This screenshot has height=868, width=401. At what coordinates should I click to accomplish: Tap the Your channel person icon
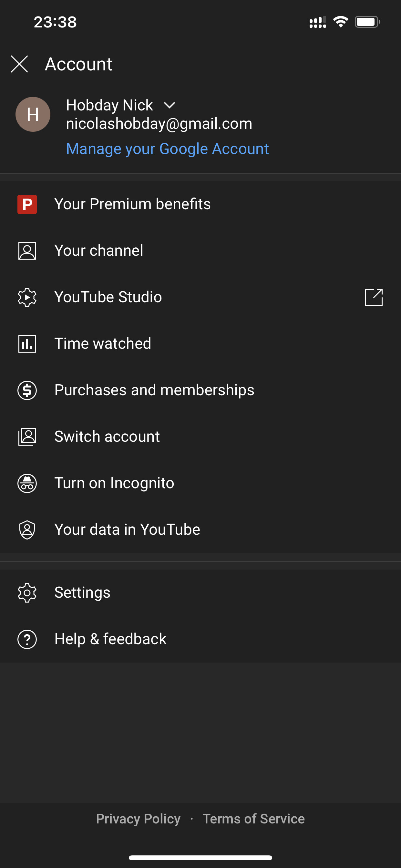click(27, 251)
